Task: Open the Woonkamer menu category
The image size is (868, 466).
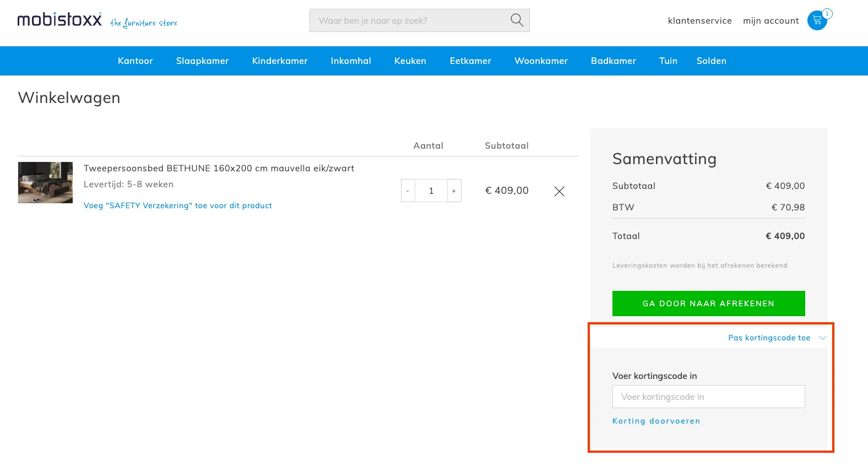Action: [541, 61]
